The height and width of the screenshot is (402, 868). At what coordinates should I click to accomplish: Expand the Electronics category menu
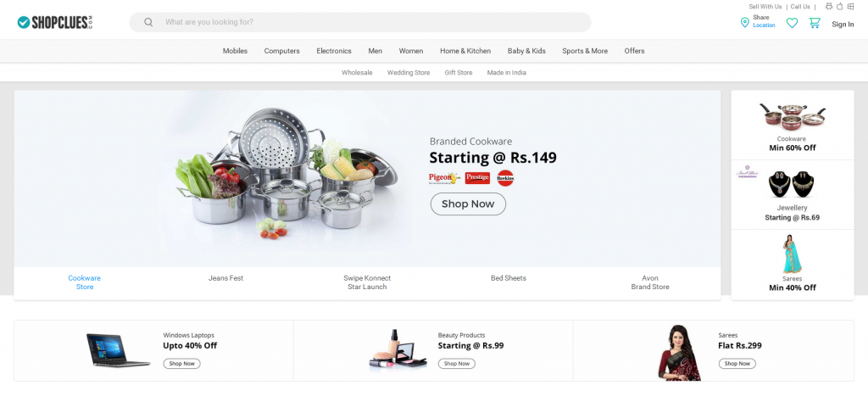pos(334,51)
